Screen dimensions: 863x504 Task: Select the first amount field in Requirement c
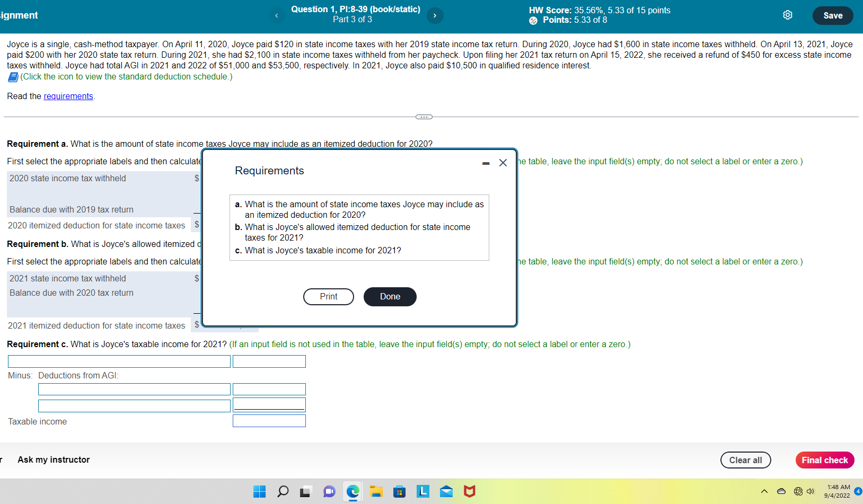pyautogui.click(x=269, y=361)
